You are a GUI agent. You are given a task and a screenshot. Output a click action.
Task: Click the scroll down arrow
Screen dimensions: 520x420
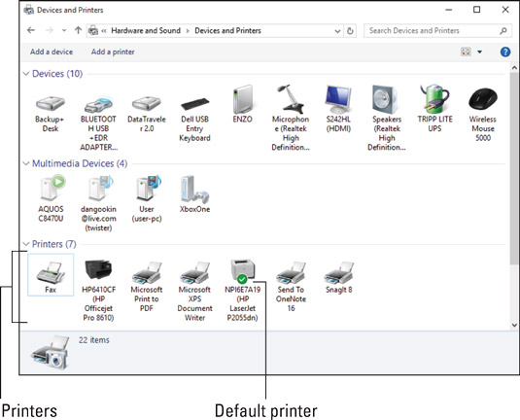click(514, 325)
